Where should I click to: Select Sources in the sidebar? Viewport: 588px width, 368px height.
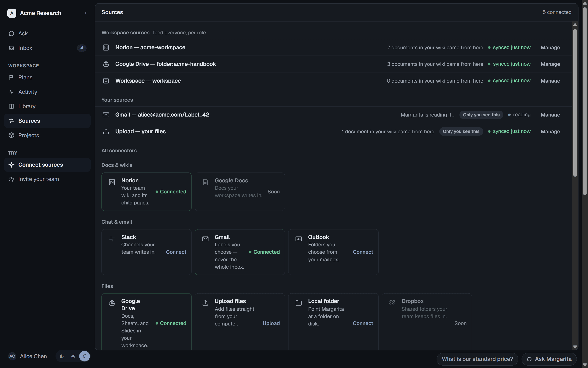(47, 121)
